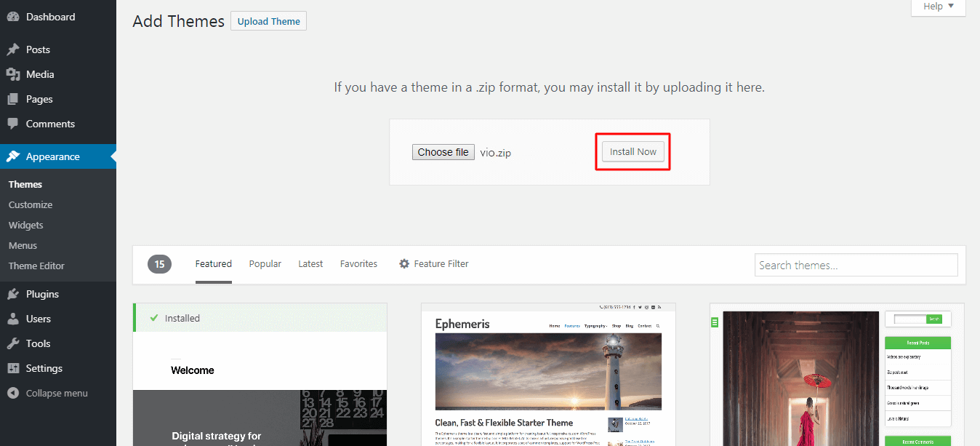Click the Plugins plug icon
Viewport: 980px width, 446px height.
13,294
